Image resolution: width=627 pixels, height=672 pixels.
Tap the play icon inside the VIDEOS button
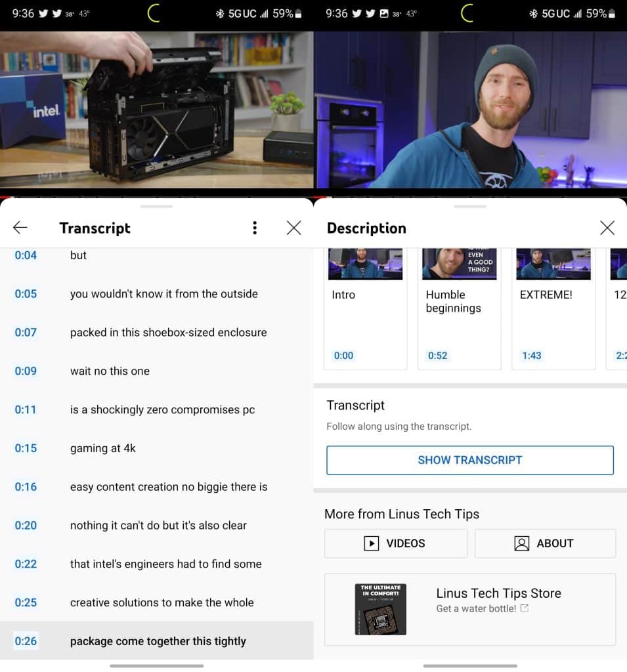[x=371, y=543]
